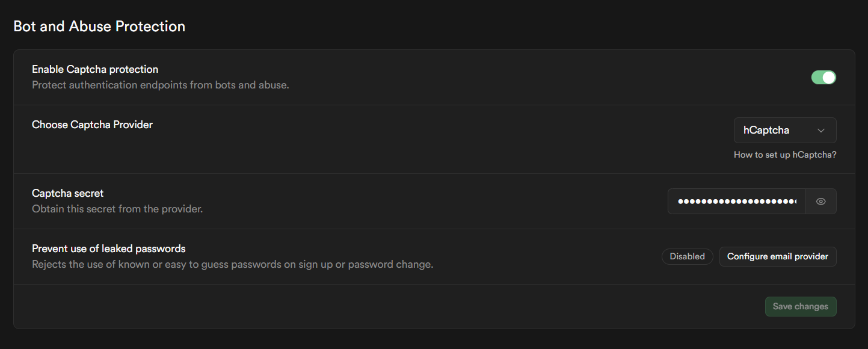Click the hCaptcha text in provider selector
The height and width of the screenshot is (349, 868).
click(x=766, y=130)
